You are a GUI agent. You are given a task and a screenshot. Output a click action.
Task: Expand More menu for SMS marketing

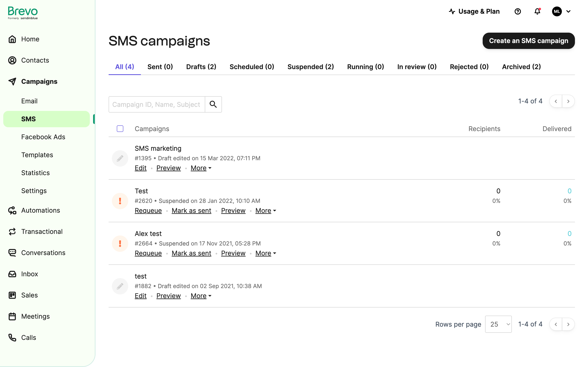pyautogui.click(x=201, y=168)
